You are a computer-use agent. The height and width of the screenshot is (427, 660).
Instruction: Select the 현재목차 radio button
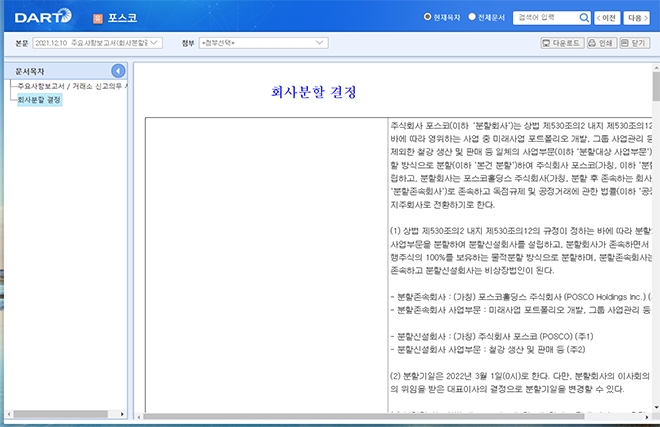pyautogui.click(x=429, y=18)
